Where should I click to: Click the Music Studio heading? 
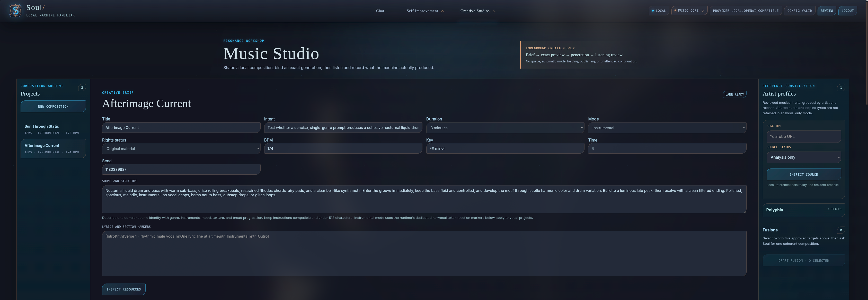coord(271,54)
